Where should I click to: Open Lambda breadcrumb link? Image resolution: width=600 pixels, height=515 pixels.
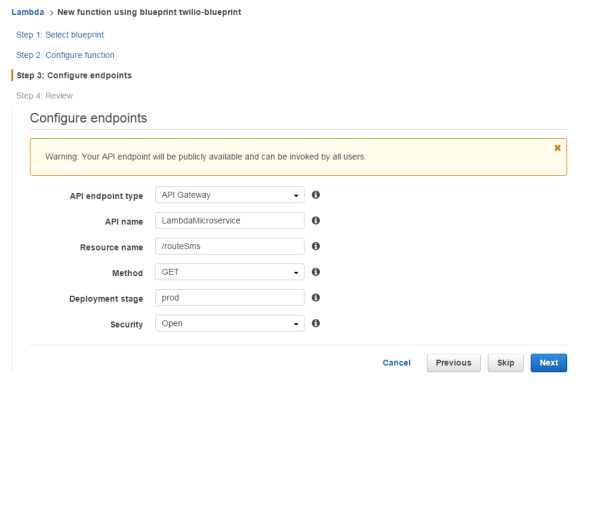point(28,12)
